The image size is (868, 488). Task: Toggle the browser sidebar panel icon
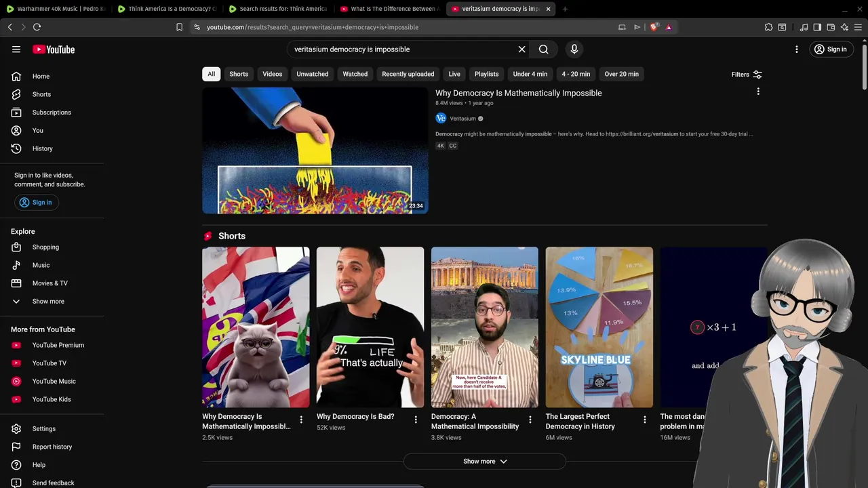pyautogui.click(x=817, y=27)
